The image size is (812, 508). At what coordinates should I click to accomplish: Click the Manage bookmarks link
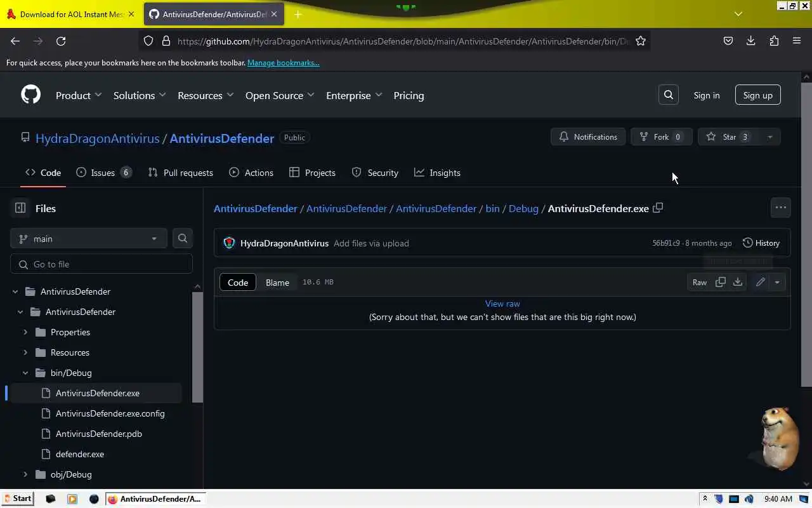tap(284, 63)
